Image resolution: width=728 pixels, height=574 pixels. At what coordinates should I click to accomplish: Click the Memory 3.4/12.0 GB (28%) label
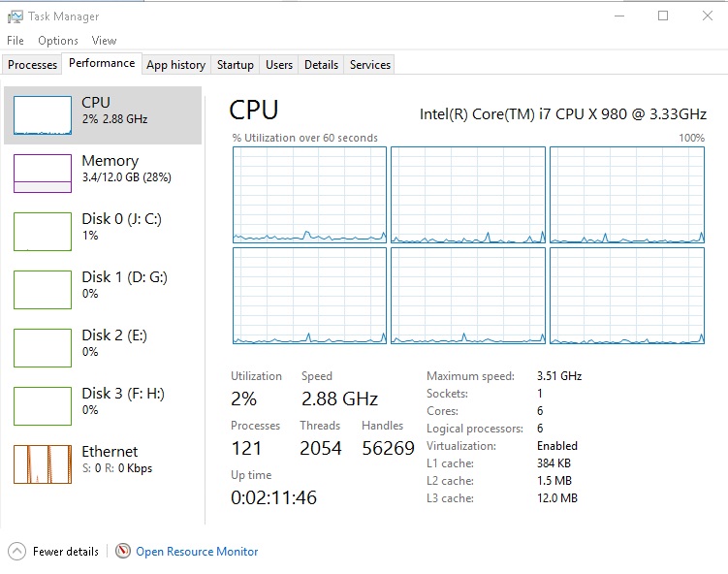127,177
